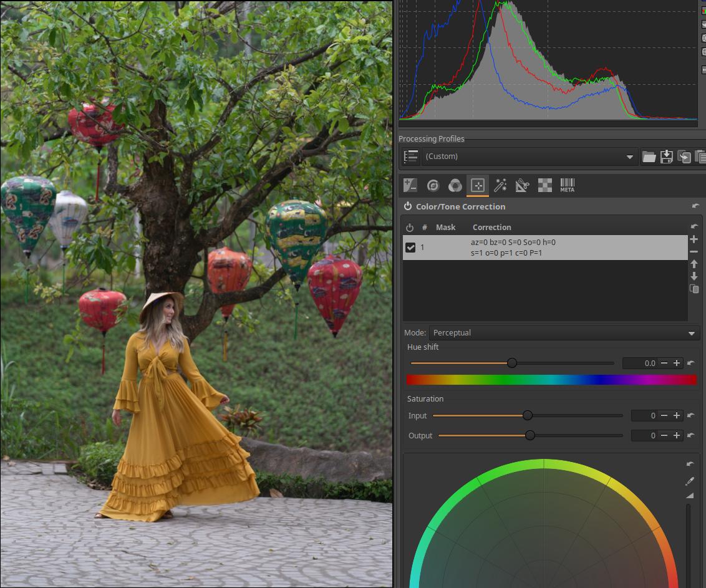Open the processing profile fill mode button
This screenshot has height=588, width=706.
[x=410, y=157]
